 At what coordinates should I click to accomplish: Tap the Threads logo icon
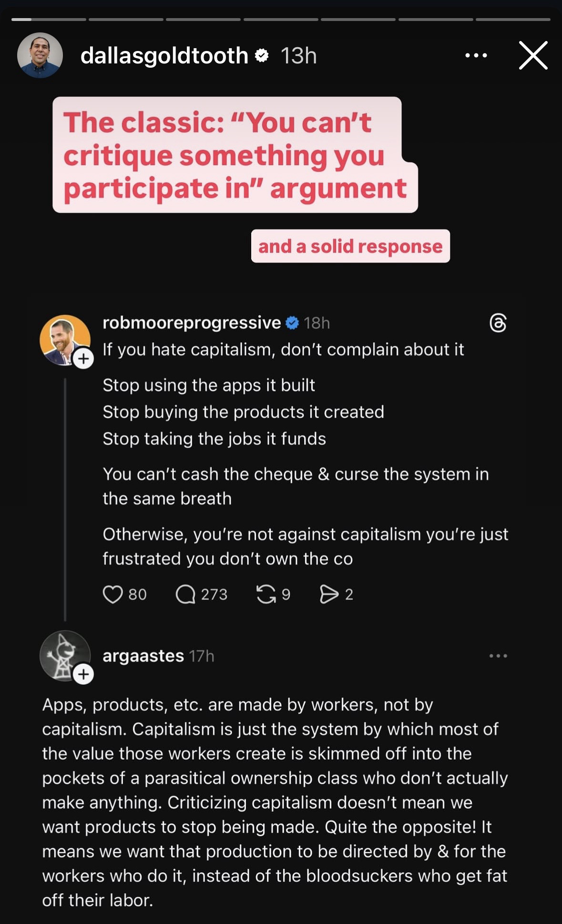tap(498, 323)
